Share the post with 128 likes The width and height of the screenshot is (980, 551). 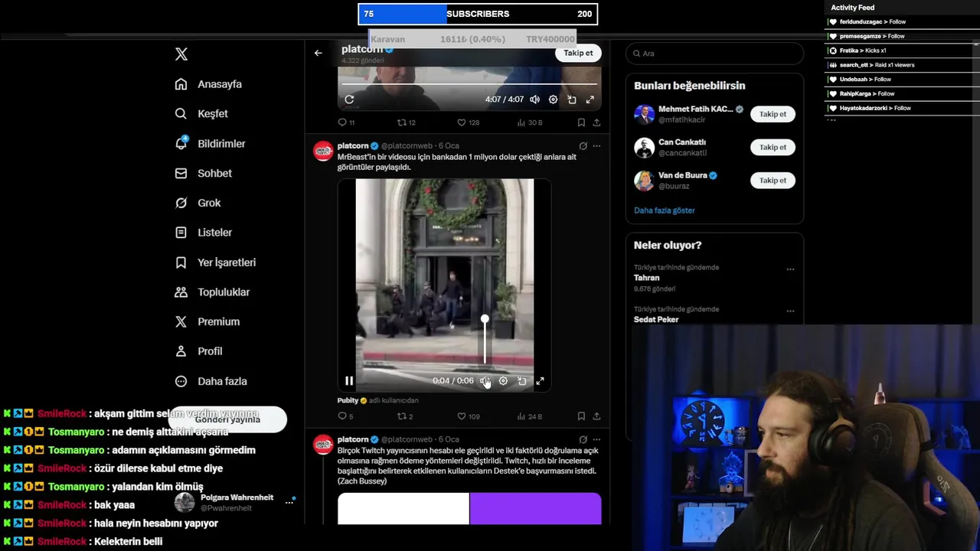click(596, 122)
